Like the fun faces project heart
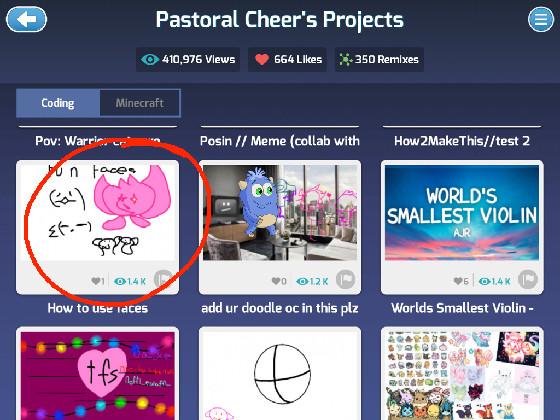Viewport: 560px width, 420px height. point(96,281)
